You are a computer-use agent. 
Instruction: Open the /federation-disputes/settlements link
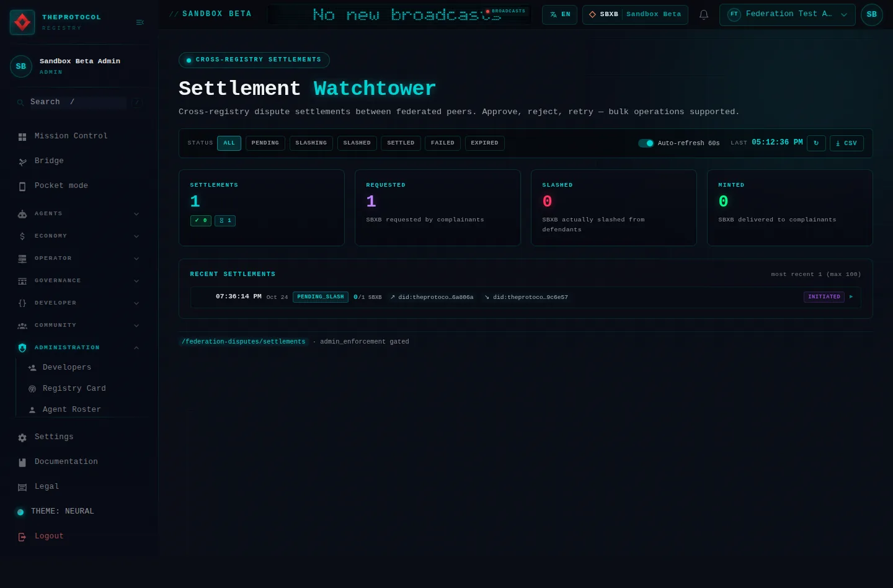pos(244,342)
